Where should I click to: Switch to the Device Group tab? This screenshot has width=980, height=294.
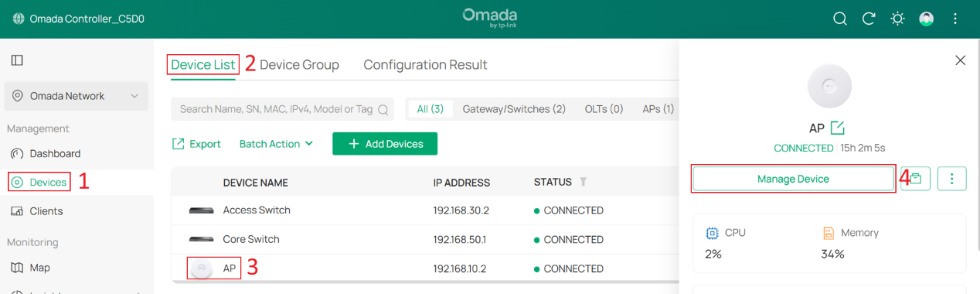(x=299, y=64)
